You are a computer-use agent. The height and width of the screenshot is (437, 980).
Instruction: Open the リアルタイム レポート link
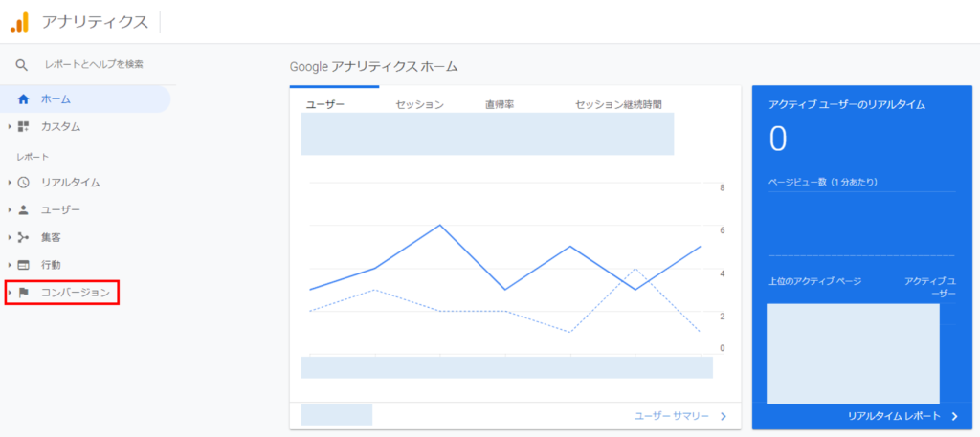894,416
